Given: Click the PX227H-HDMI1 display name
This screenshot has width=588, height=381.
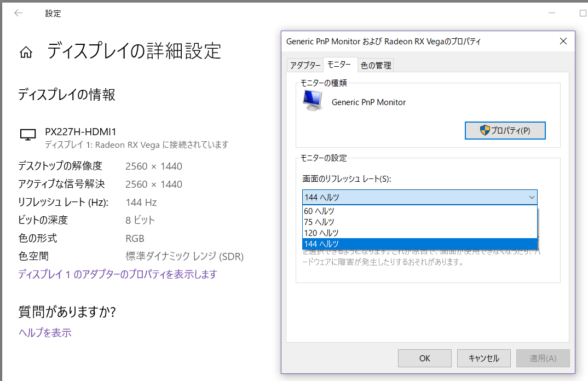Looking at the screenshot, I should coord(80,131).
